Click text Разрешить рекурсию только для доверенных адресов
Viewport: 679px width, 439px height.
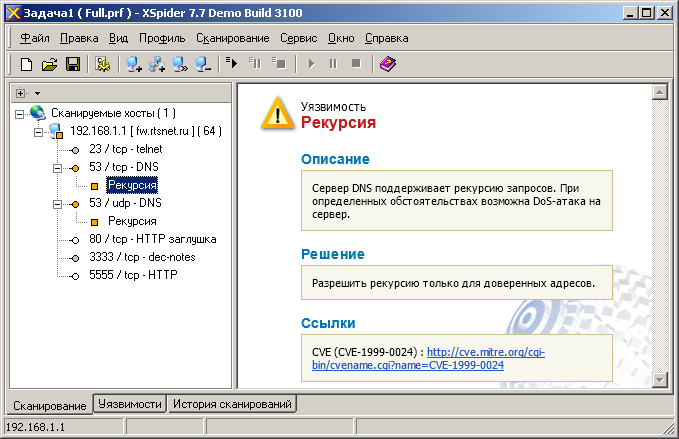453,284
